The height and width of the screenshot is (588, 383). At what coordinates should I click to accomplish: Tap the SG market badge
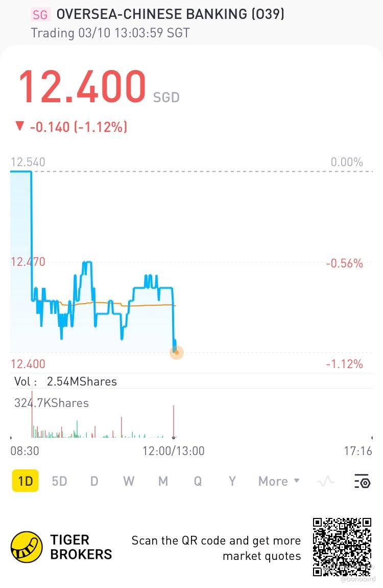40,15
